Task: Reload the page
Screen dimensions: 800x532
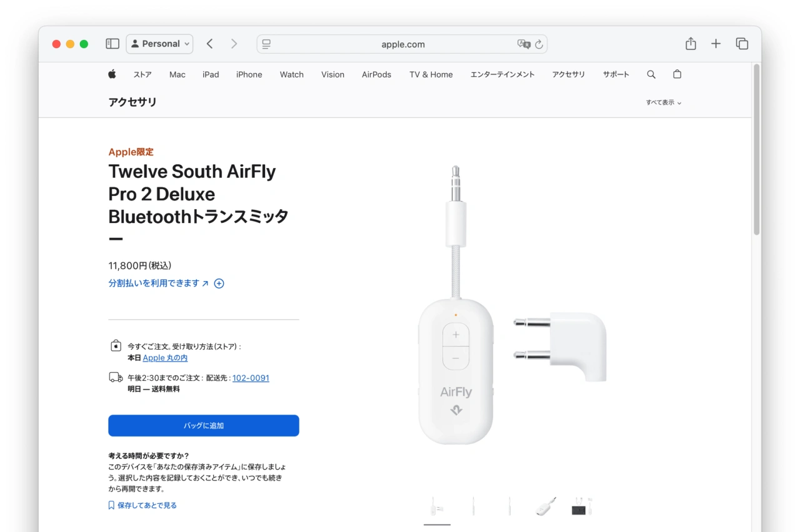Action: pos(539,44)
